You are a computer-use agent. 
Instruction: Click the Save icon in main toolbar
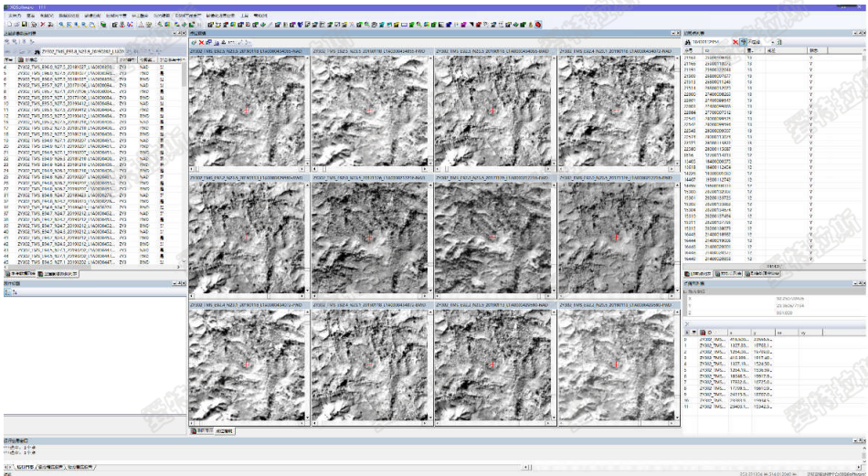pyautogui.click(x=25, y=24)
